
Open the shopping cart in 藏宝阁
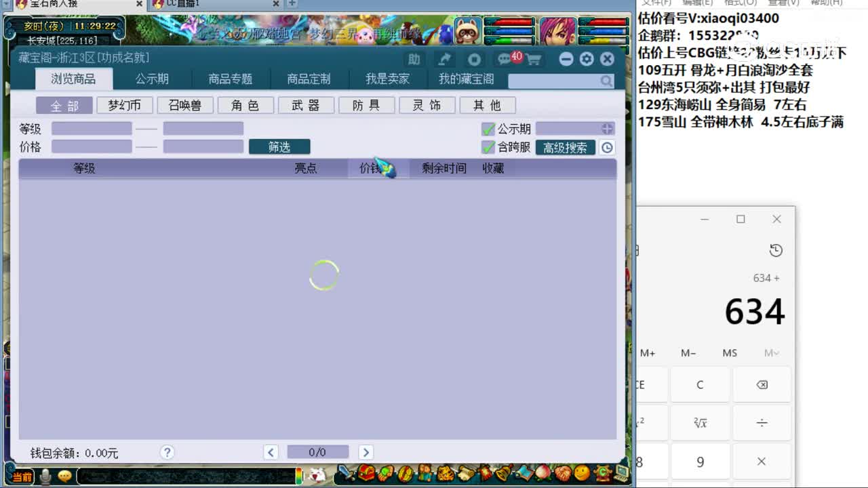click(x=534, y=59)
